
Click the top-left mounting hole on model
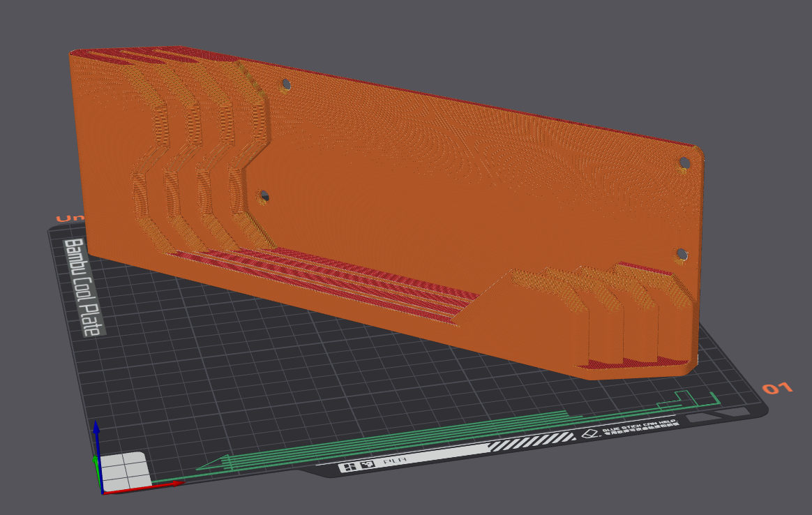[x=285, y=84]
